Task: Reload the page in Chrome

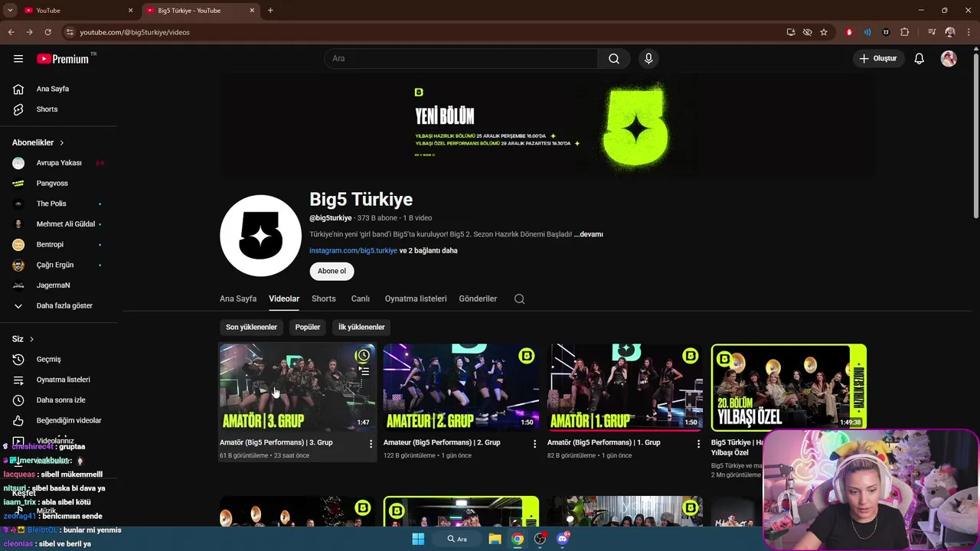Action: (47, 32)
